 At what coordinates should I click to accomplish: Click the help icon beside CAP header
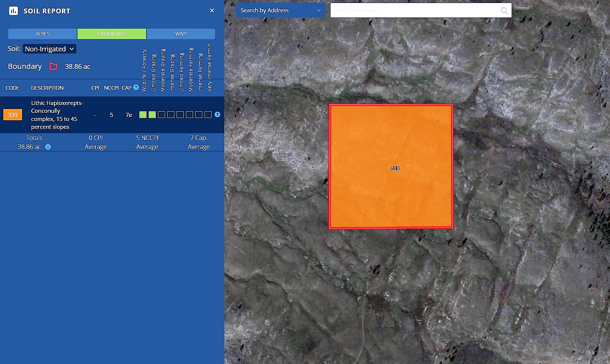136,87
